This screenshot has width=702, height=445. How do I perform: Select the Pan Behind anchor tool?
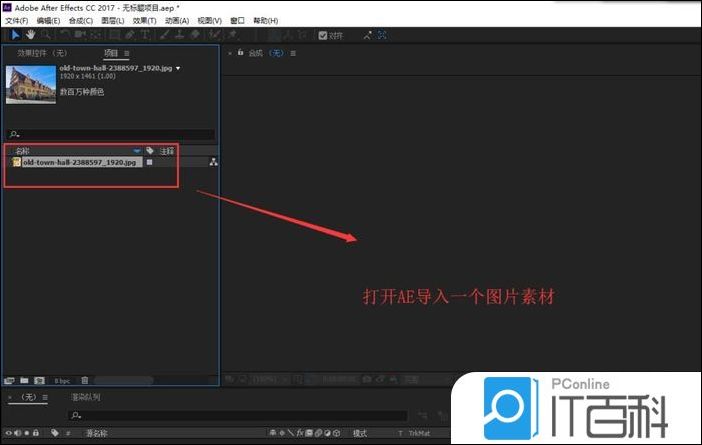point(96,35)
